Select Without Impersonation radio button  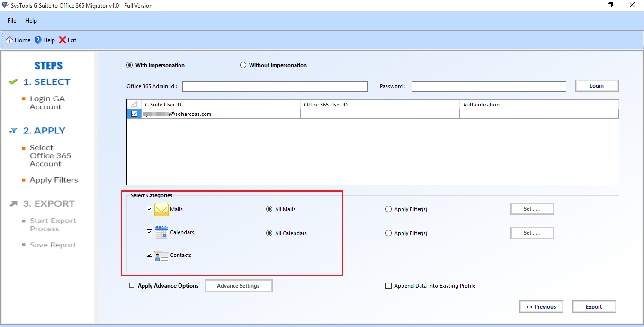coord(243,65)
